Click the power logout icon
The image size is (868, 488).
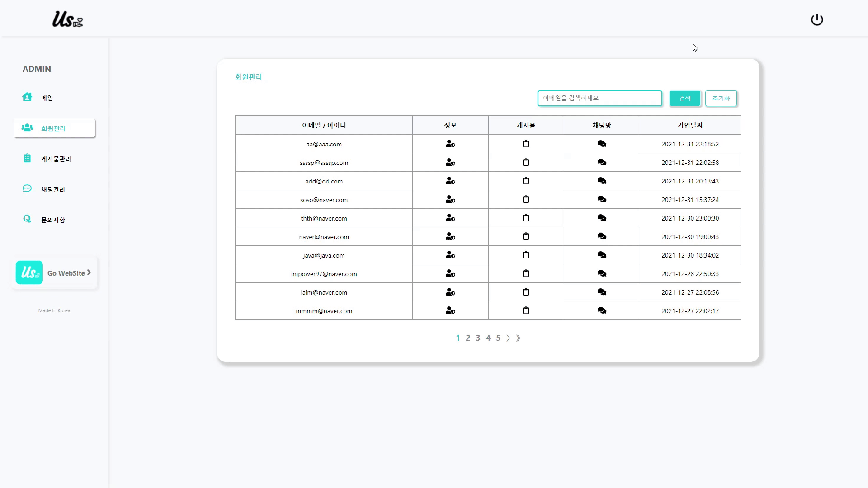[x=817, y=19]
